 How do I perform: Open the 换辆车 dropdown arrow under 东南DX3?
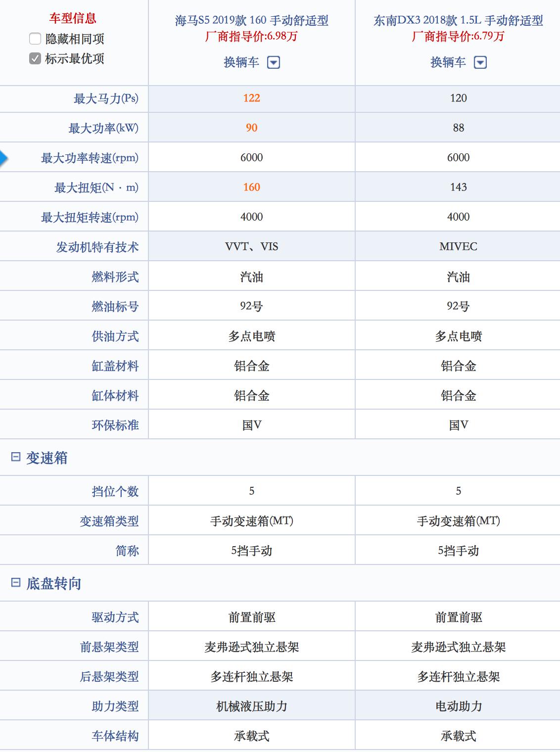click(480, 63)
